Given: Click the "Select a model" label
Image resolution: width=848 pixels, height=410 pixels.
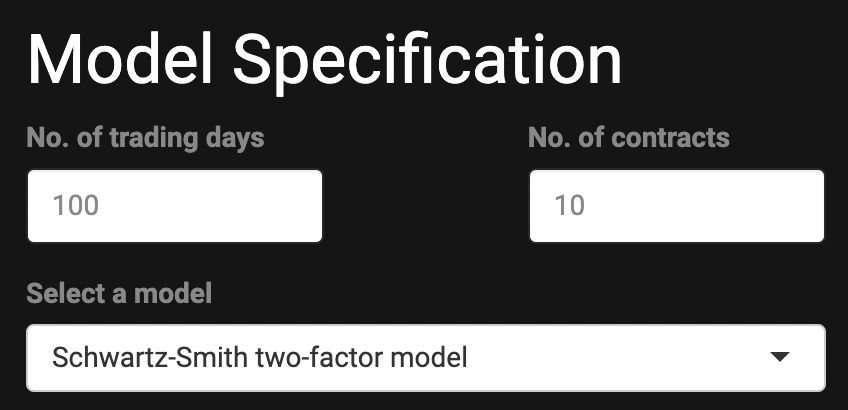Looking at the screenshot, I should point(119,294).
